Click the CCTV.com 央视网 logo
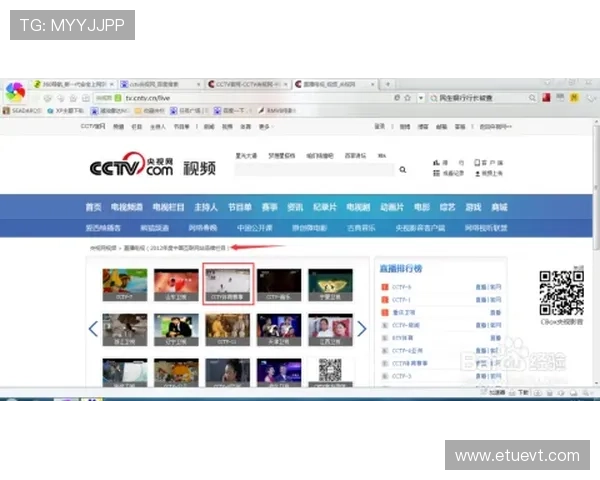 coord(131,165)
